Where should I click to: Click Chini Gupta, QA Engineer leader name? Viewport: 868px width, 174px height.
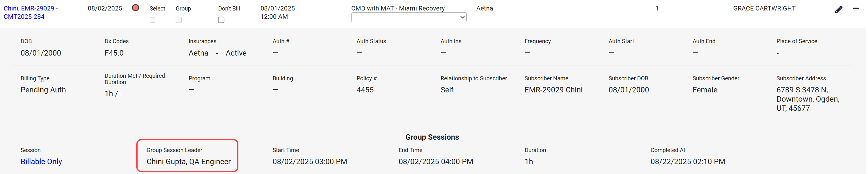click(x=189, y=162)
